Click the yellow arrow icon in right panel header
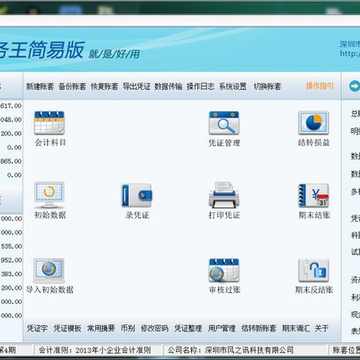Screen dimensions: 360x360 (354, 86)
